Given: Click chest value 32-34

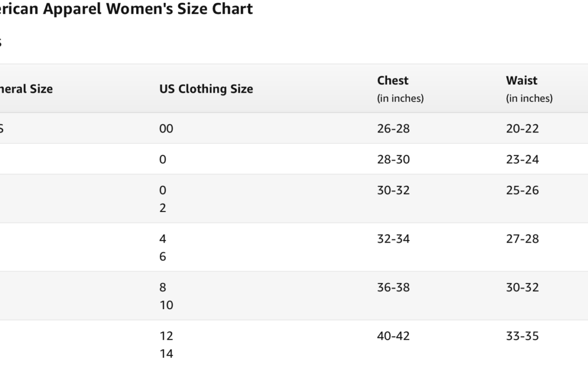Looking at the screenshot, I should (x=394, y=239).
